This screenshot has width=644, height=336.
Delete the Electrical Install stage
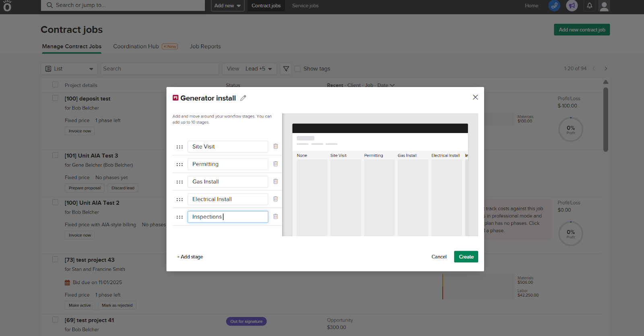pyautogui.click(x=276, y=199)
